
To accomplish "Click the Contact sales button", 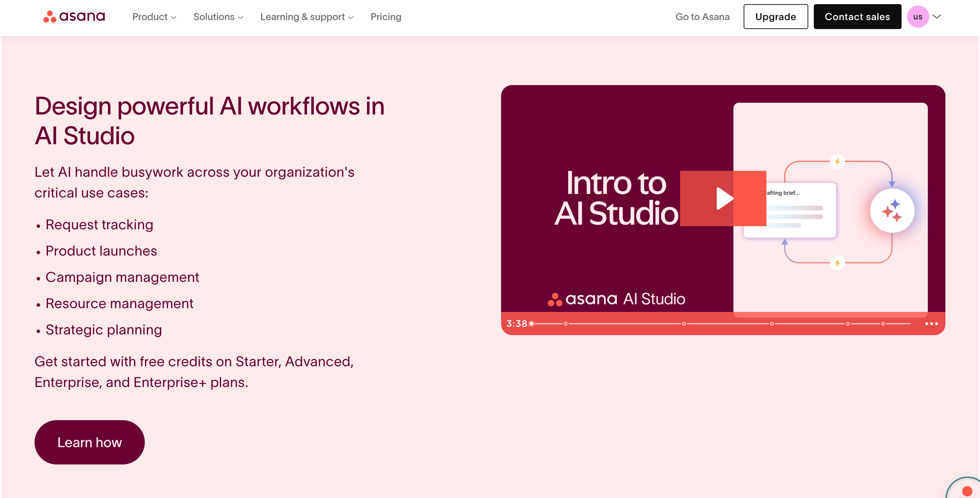I will tap(857, 17).
